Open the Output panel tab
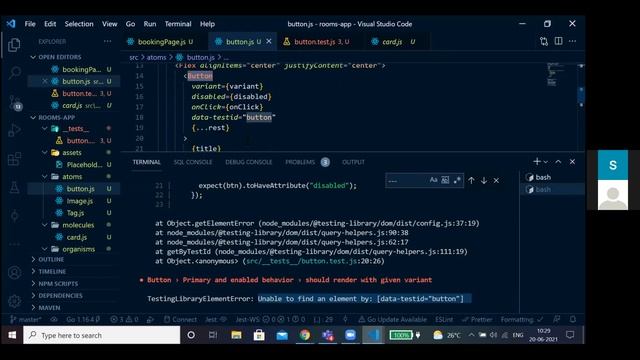This screenshot has height=360, width=640. tap(353, 162)
